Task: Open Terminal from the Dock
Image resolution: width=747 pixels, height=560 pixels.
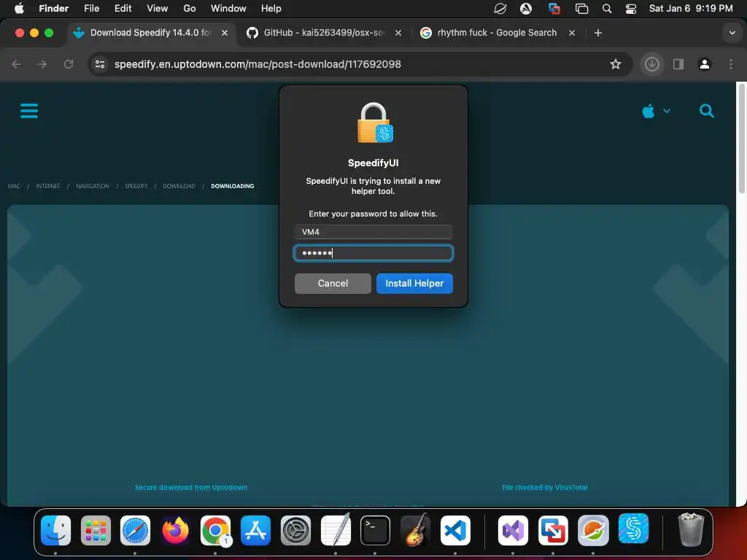Action: pos(376,531)
